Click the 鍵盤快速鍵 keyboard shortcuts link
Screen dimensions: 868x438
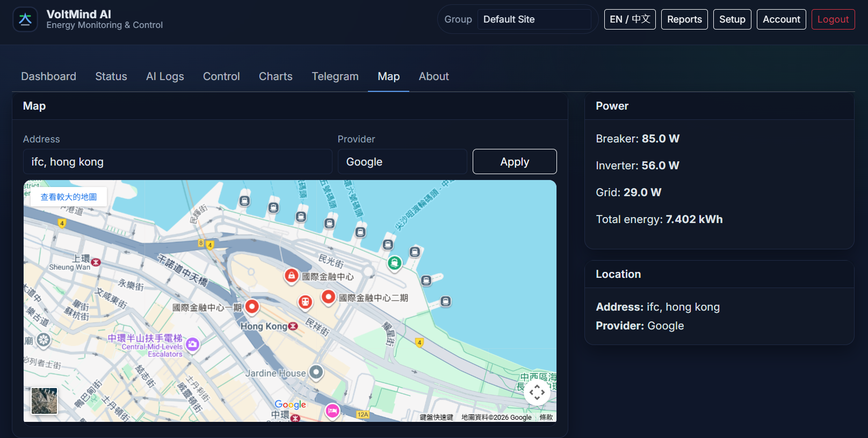[x=437, y=417]
